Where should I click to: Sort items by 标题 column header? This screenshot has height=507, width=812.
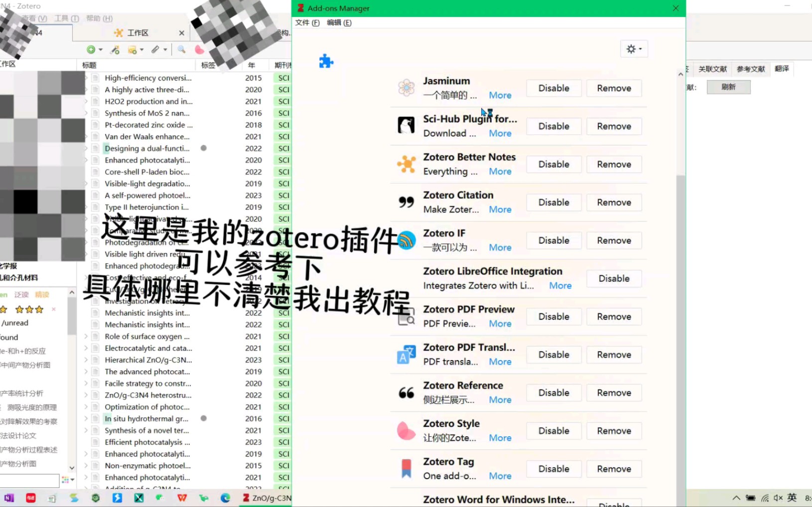pos(136,65)
